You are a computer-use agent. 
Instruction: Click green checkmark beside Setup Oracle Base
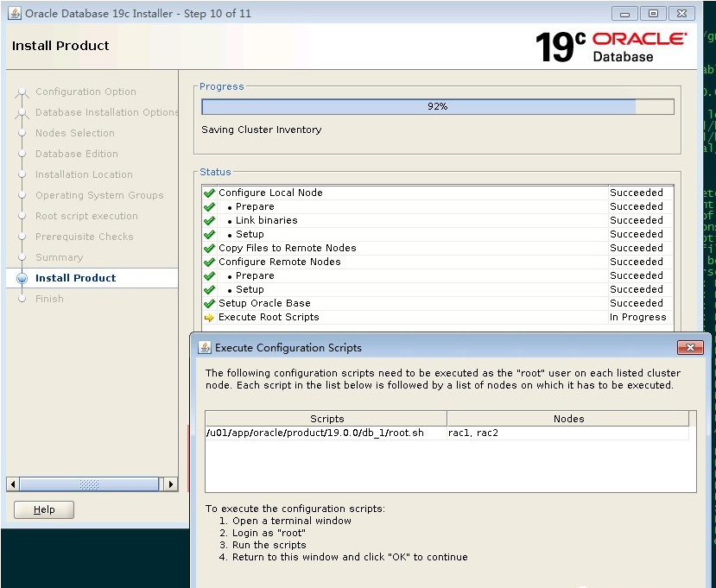point(209,304)
